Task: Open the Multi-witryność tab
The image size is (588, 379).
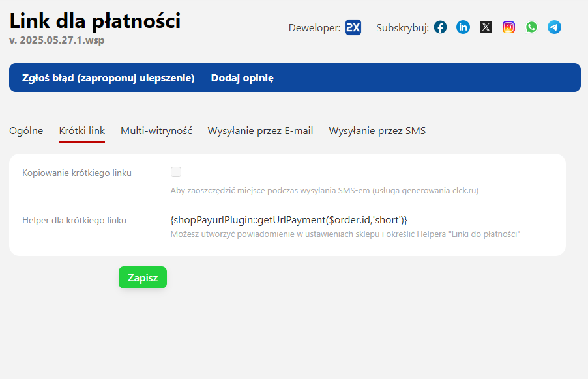Action: 156,131
